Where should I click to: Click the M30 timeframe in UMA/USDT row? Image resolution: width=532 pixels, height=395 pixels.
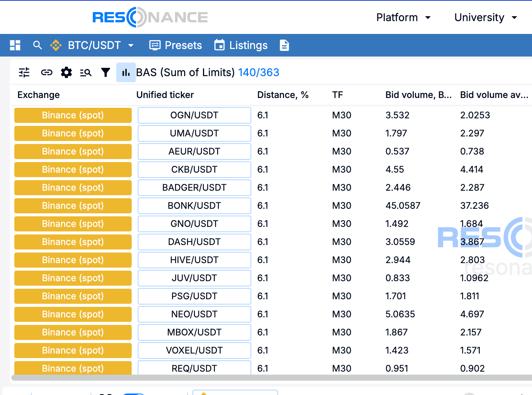coord(342,133)
